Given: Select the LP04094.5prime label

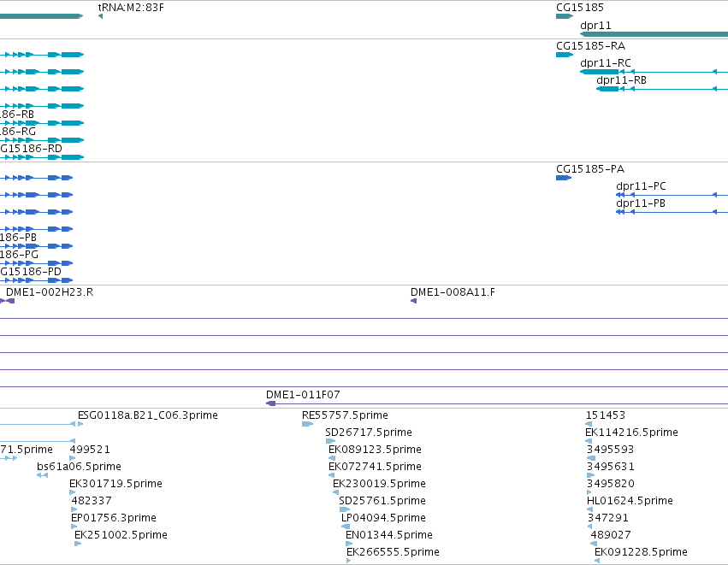Looking at the screenshot, I should tap(383, 518).
